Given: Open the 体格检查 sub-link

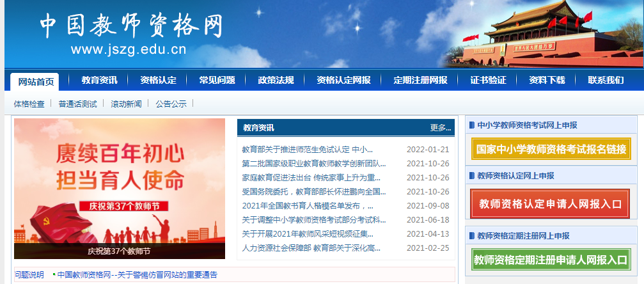Looking at the screenshot, I should (29, 104).
